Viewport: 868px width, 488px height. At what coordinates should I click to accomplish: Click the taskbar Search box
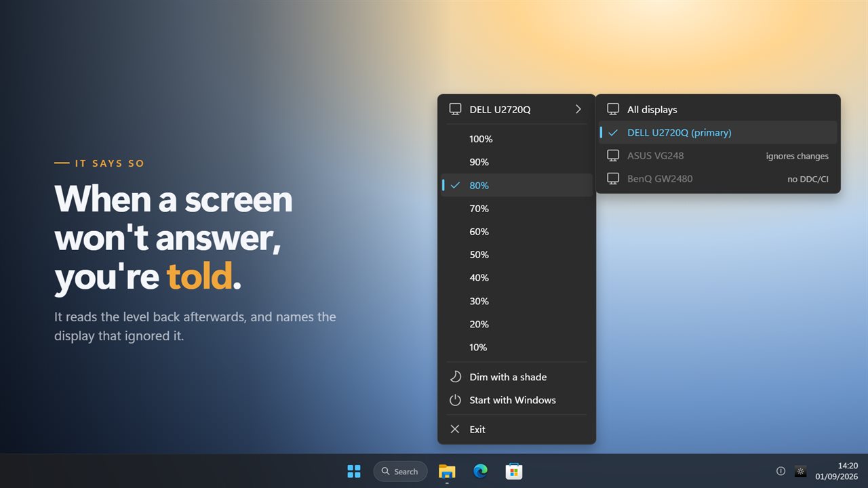(x=400, y=471)
